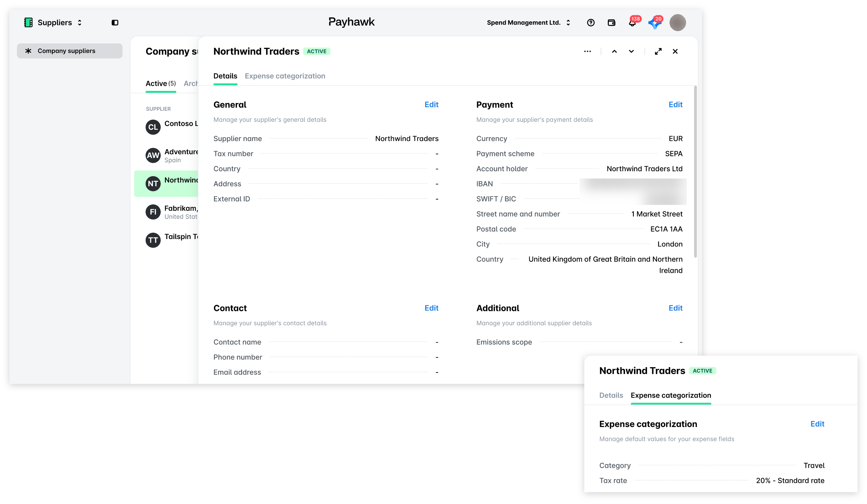867x504 pixels.
Task: Click the ACTIVE status badge in main panel
Action: tap(316, 51)
